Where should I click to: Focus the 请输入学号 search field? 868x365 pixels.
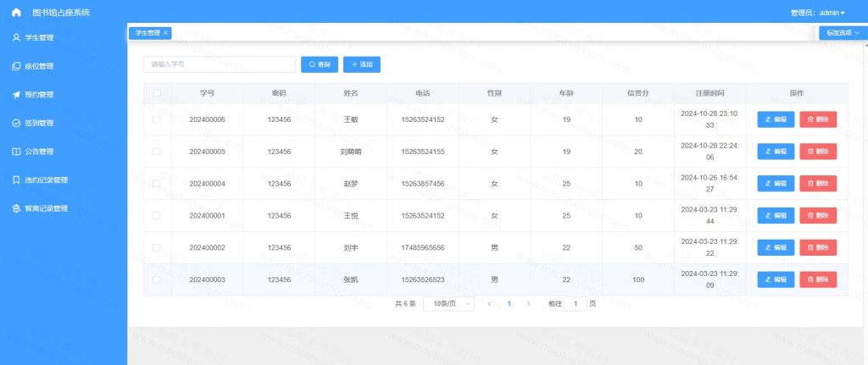coord(220,64)
